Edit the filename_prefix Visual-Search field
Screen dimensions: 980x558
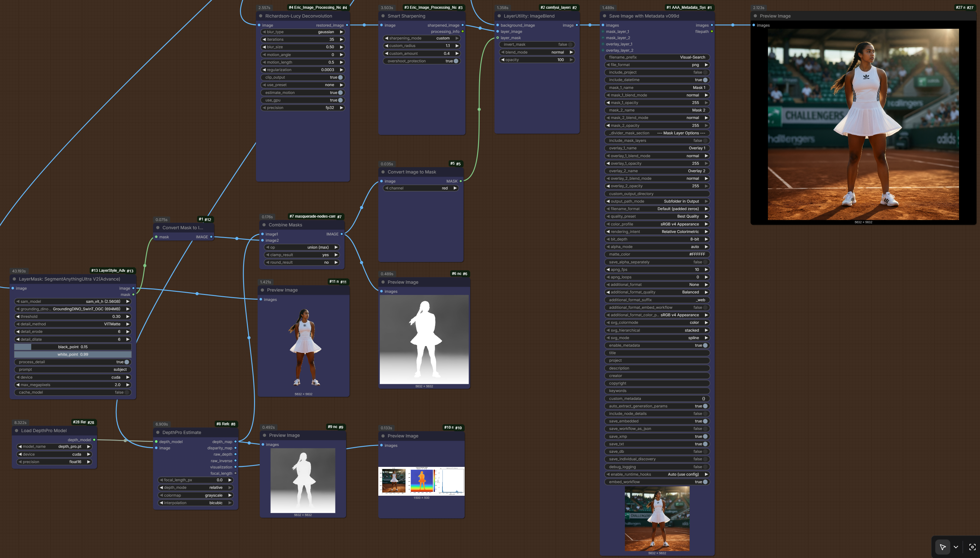point(657,57)
